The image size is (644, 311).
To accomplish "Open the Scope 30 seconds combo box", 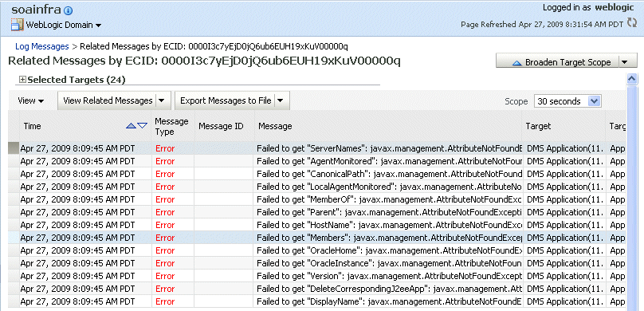I will click(567, 101).
